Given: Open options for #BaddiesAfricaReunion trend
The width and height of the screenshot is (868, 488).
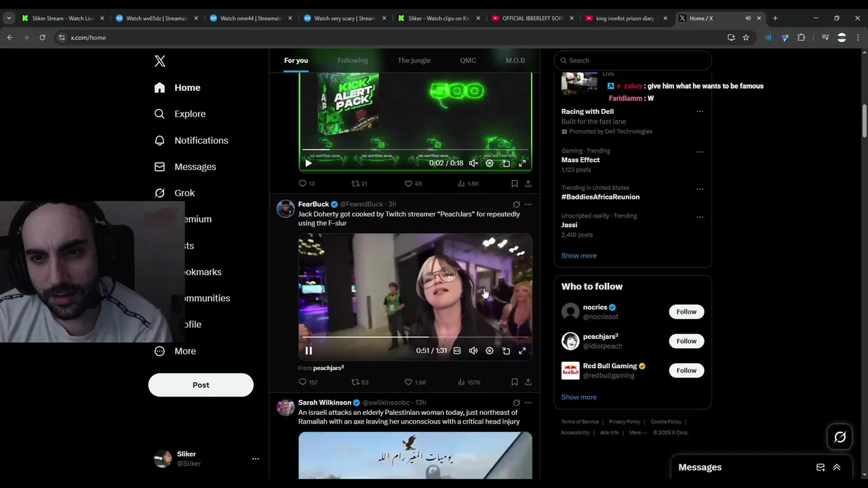Looking at the screenshot, I should pos(700,189).
